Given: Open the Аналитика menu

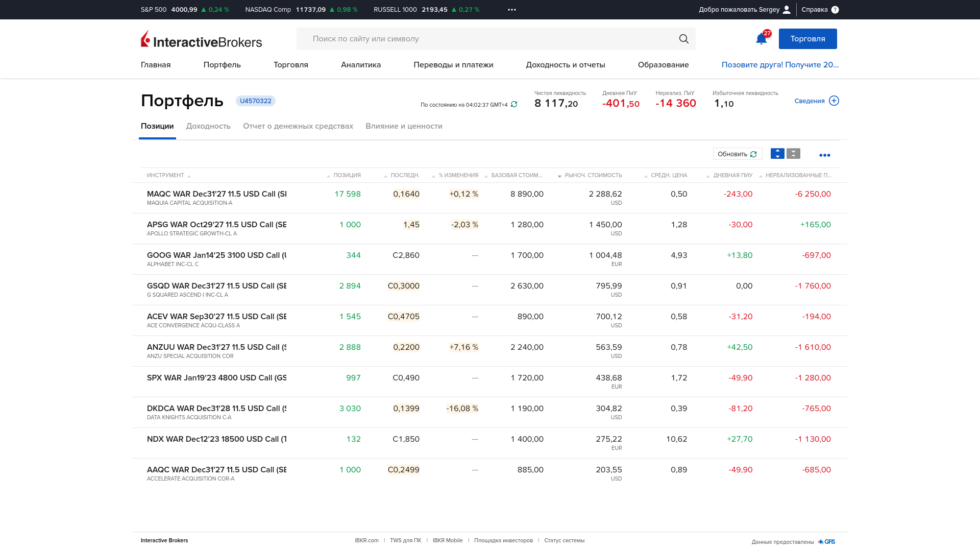Looking at the screenshot, I should (361, 65).
